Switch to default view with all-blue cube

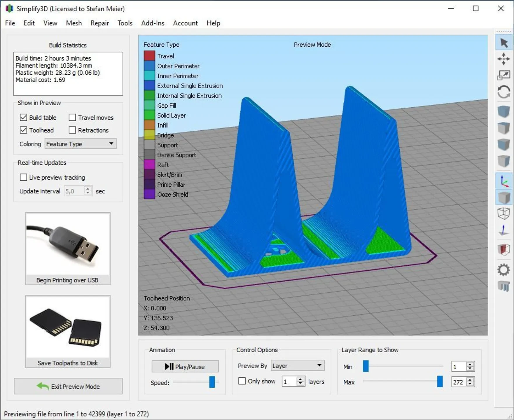(504, 111)
